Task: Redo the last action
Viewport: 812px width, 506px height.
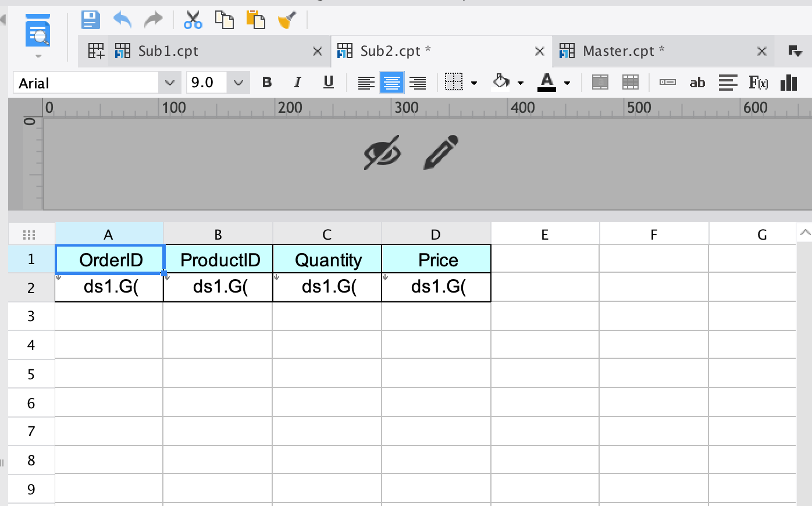Action: (153, 19)
